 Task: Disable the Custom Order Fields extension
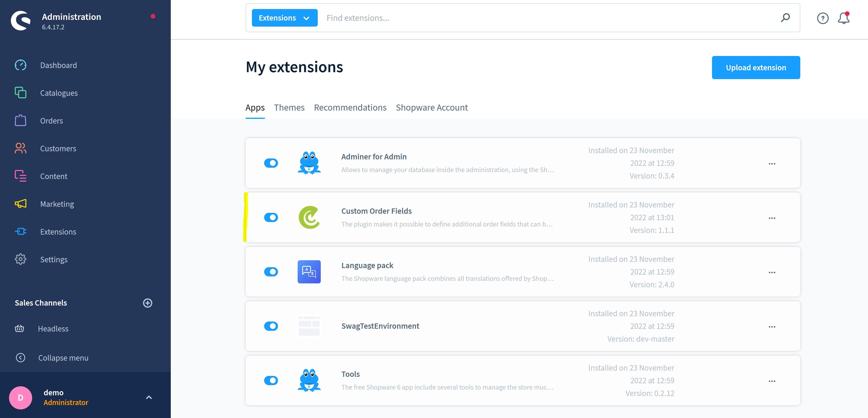click(x=271, y=217)
